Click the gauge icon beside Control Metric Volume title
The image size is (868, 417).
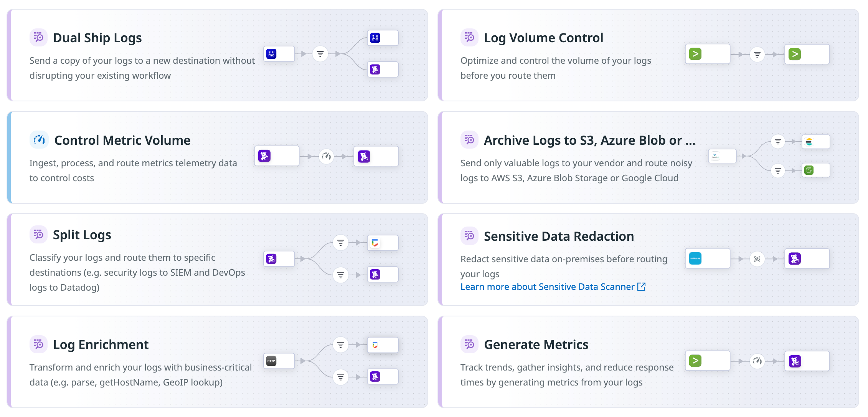(x=39, y=140)
